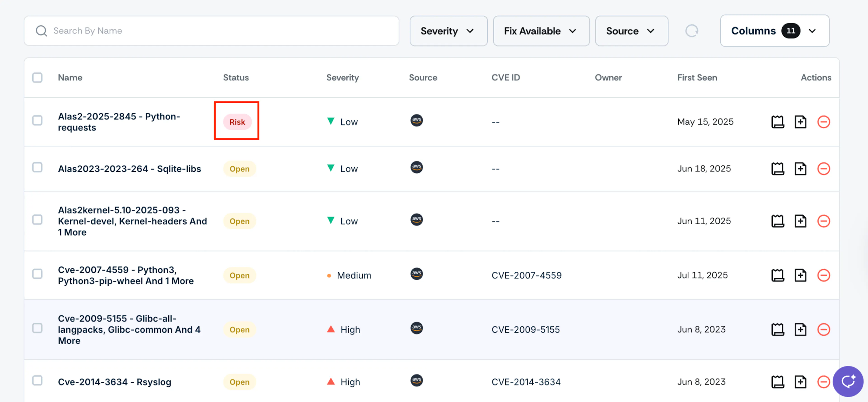Expand the Severity filter dropdown
The height and width of the screenshot is (402, 868).
click(x=448, y=31)
